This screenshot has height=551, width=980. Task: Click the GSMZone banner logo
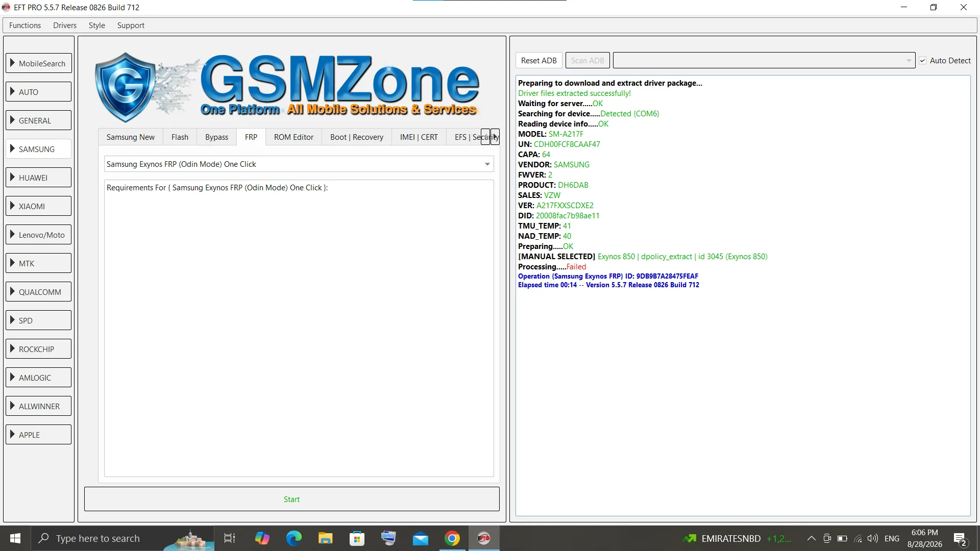tap(287, 87)
